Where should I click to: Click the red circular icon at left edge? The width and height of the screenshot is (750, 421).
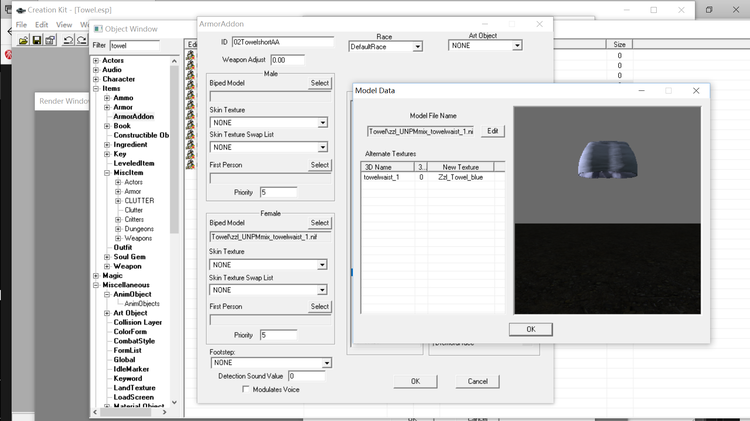pyautogui.click(x=8, y=54)
